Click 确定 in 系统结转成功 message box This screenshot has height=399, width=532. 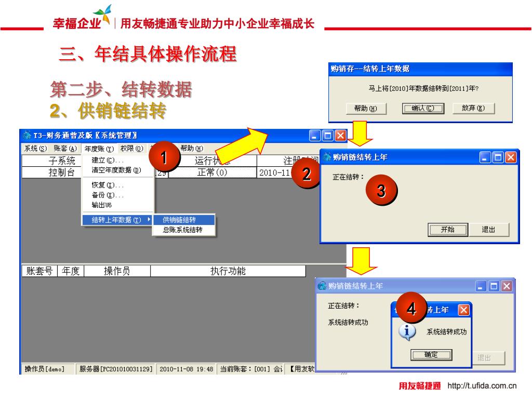tap(431, 355)
